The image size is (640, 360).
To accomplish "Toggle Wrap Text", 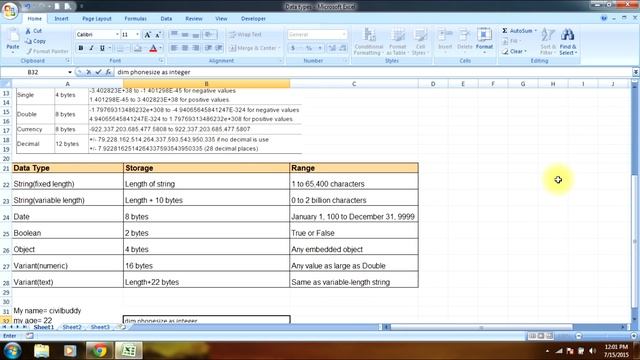I will point(245,35).
